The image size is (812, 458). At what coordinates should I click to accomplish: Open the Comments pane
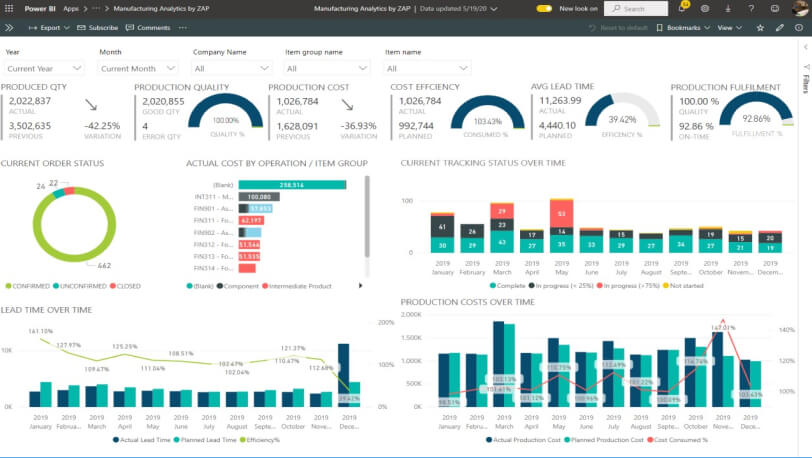[x=148, y=27]
